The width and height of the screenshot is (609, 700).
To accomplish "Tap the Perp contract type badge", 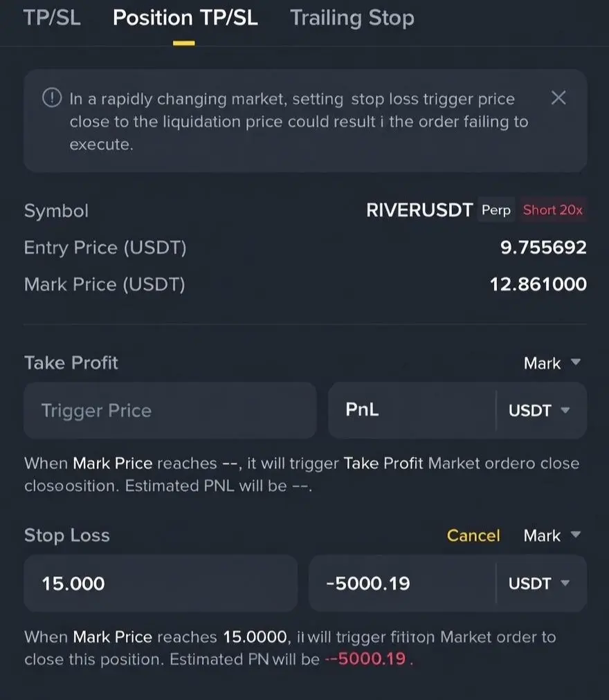I will point(496,210).
